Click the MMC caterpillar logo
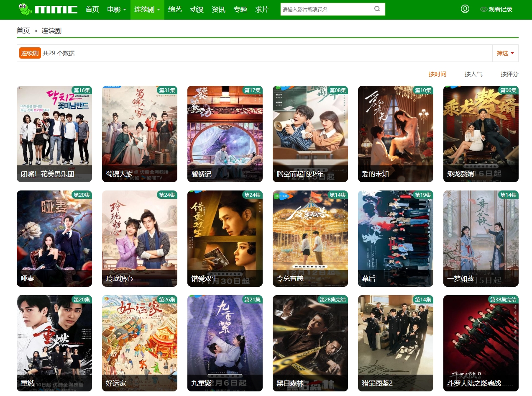 click(x=48, y=9)
